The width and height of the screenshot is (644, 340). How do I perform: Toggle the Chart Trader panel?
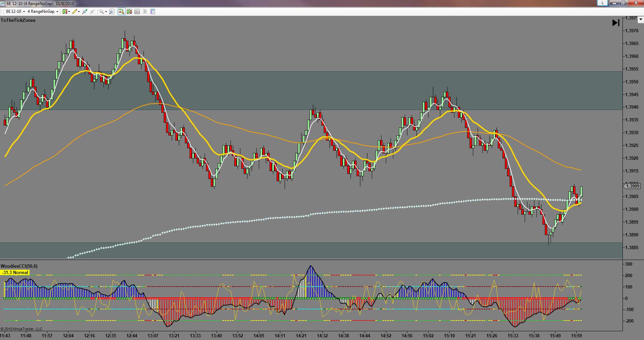(121, 11)
